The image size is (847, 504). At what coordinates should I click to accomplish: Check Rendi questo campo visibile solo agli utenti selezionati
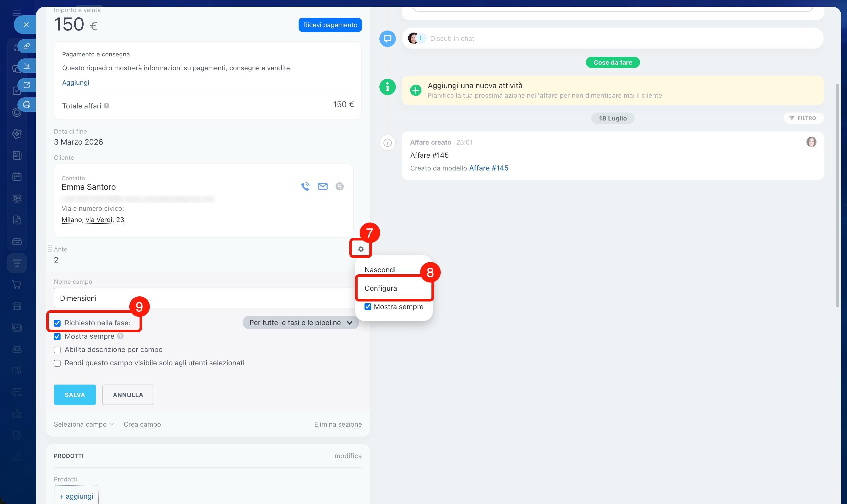tap(57, 363)
